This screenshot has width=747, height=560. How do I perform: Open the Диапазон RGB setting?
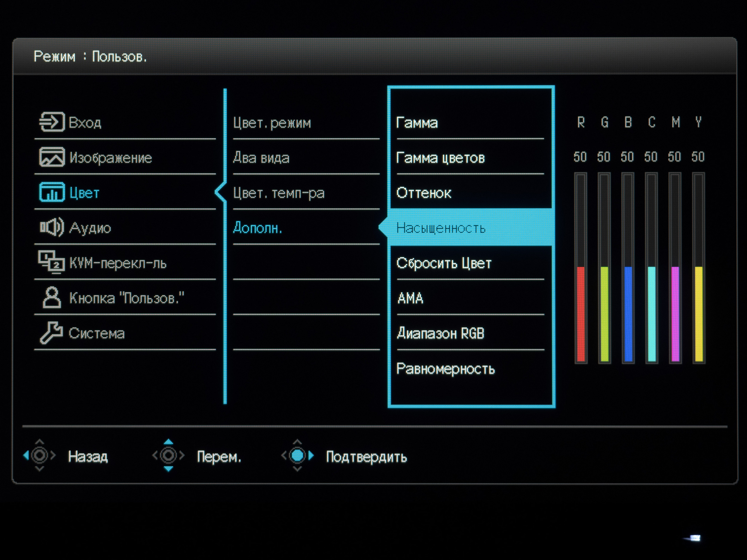coord(440,334)
